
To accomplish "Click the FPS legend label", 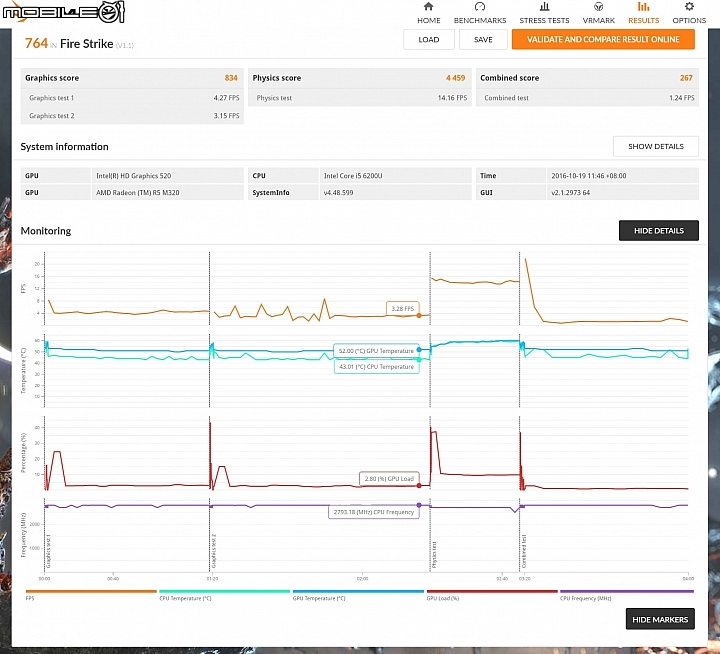I will coord(30,598).
